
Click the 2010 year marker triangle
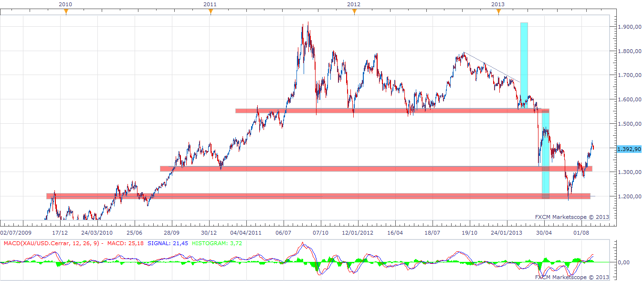pos(66,12)
